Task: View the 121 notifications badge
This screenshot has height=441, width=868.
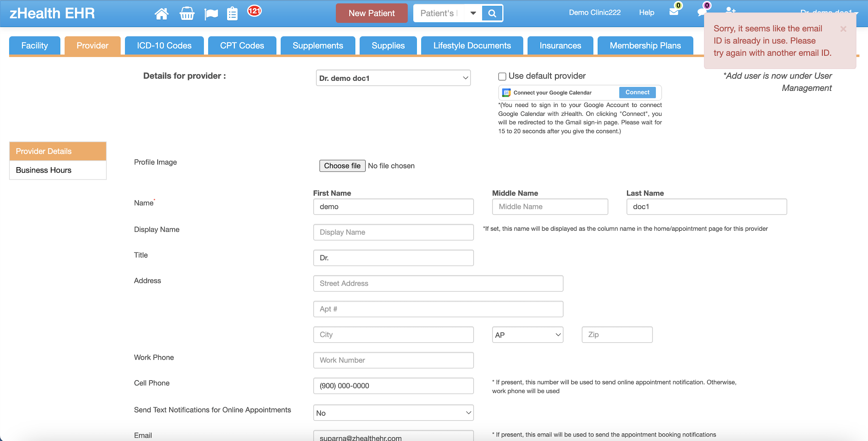Action: point(255,11)
